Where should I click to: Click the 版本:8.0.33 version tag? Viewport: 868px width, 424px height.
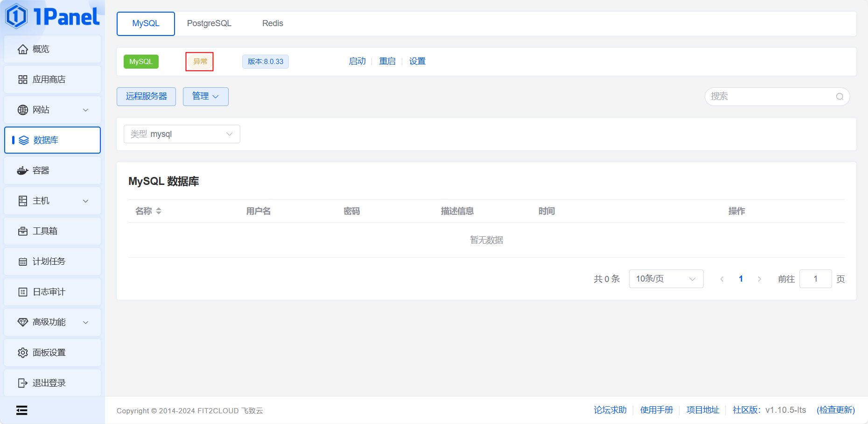pos(266,62)
